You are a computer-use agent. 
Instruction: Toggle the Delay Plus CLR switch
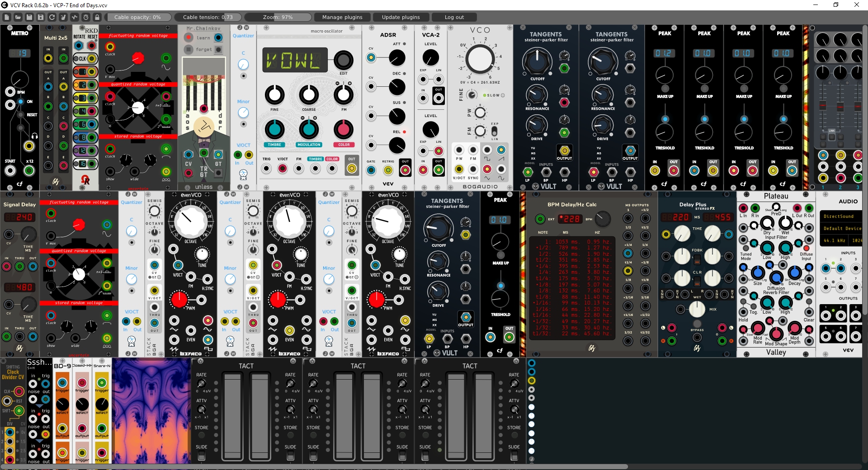point(697,281)
